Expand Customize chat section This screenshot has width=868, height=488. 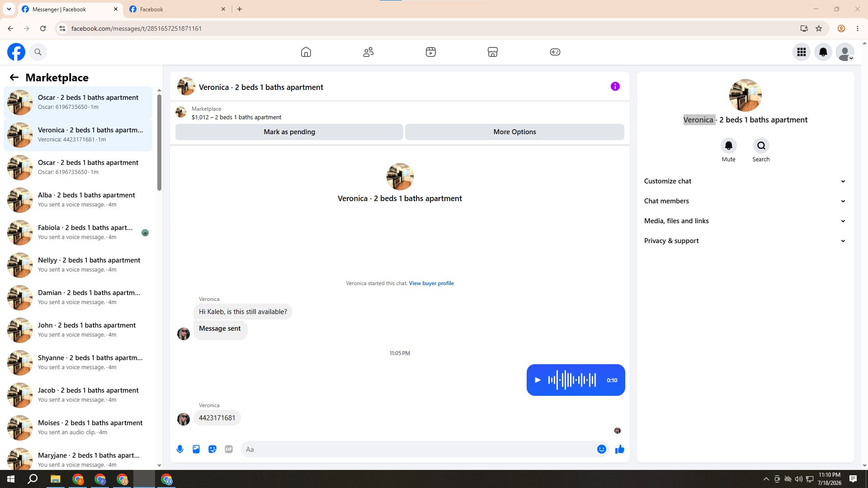745,181
